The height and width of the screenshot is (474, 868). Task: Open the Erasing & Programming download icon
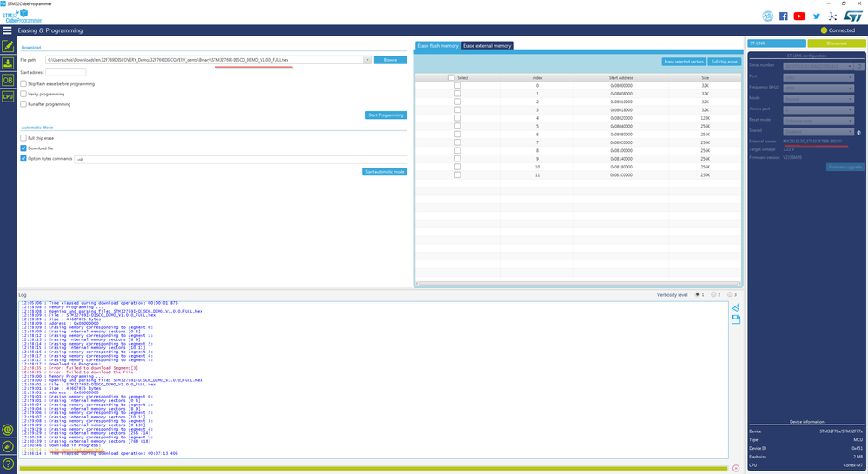coord(8,63)
